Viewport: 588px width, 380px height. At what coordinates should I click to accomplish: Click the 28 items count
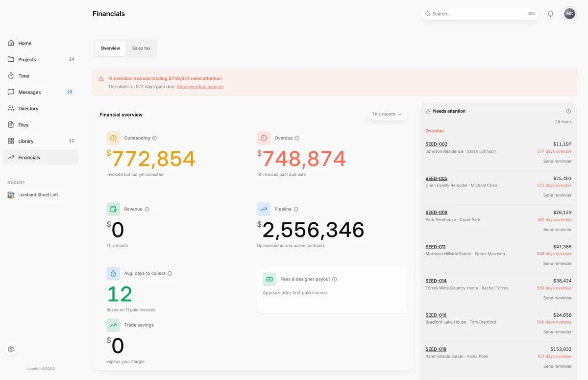pos(563,122)
